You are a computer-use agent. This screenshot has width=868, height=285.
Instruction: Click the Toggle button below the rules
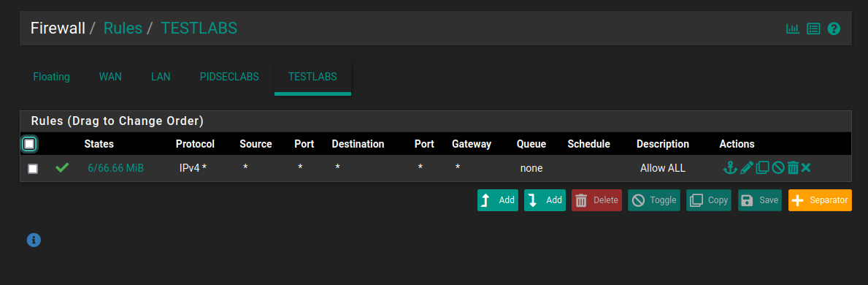654,200
